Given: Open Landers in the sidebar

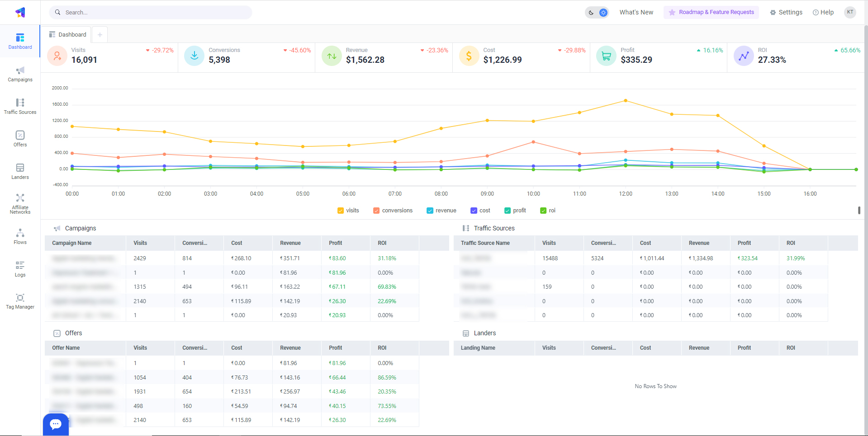Looking at the screenshot, I should (x=20, y=172).
